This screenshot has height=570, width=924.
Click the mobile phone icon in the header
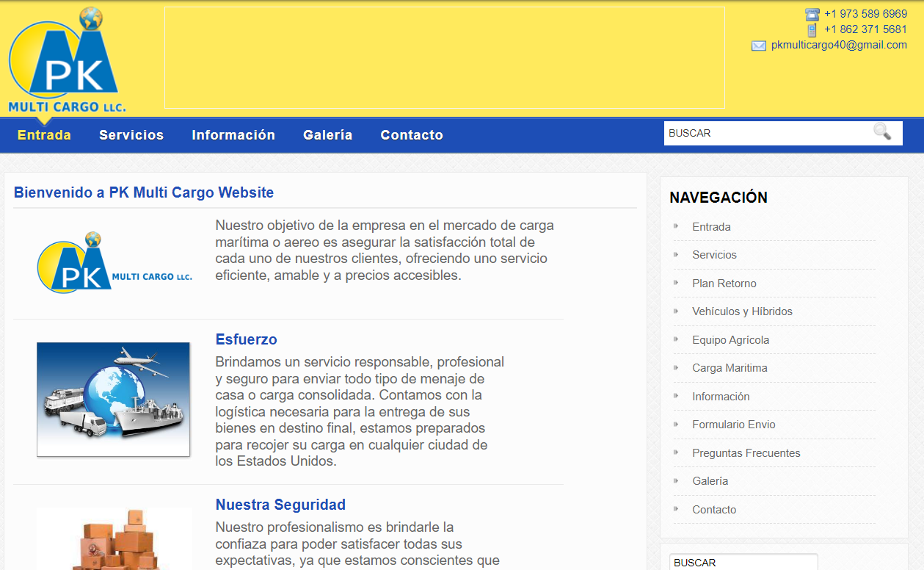(812, 30)
